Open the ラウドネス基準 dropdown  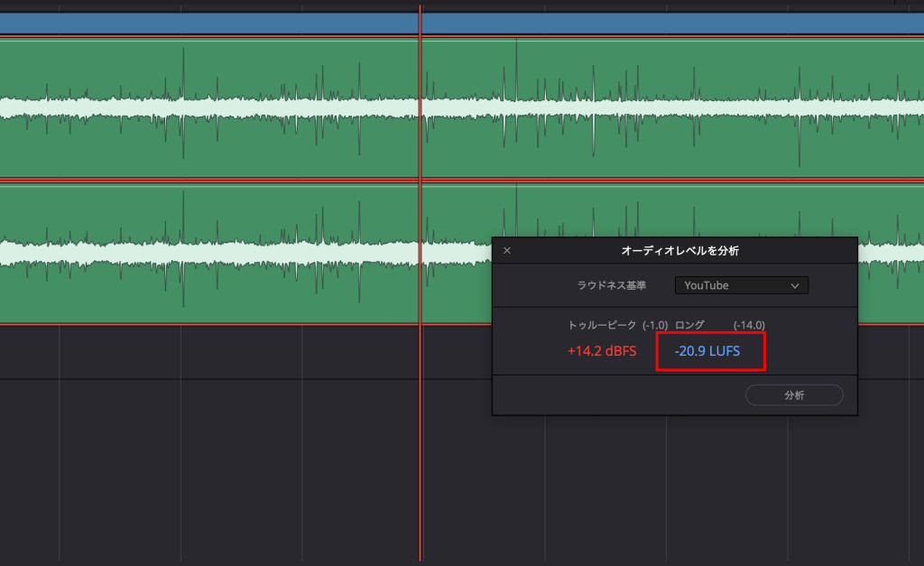pos(741,284)
